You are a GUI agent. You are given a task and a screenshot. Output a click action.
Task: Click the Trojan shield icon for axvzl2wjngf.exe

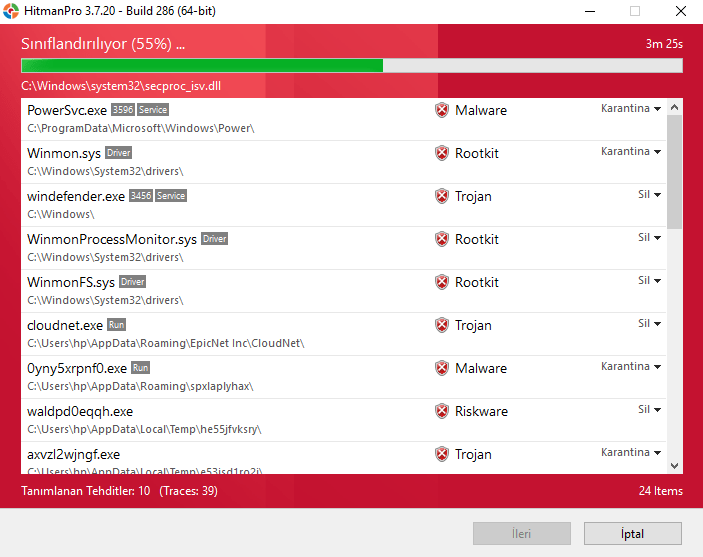tap(442, 455)
